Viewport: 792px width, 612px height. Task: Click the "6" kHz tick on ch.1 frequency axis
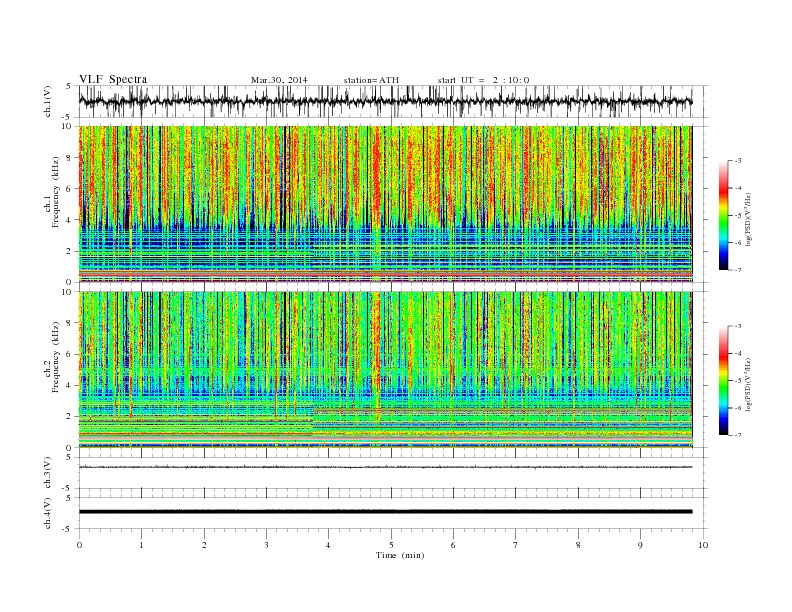(69, 189)
